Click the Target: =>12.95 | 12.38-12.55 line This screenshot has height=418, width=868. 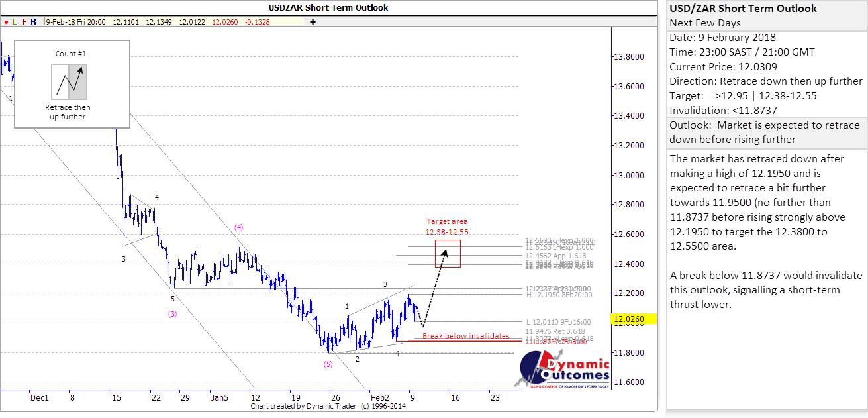pyautogui.click(x=743, y=96)
